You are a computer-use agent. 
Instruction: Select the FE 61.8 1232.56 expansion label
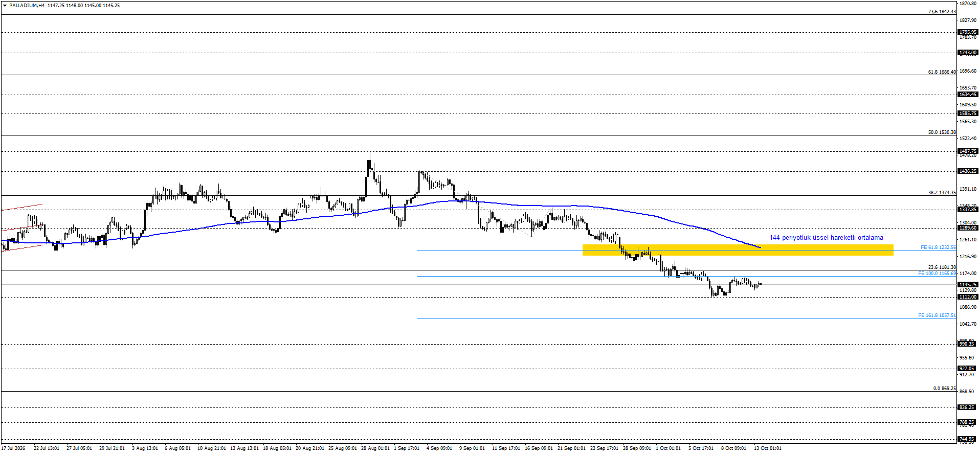coord(938,247)
